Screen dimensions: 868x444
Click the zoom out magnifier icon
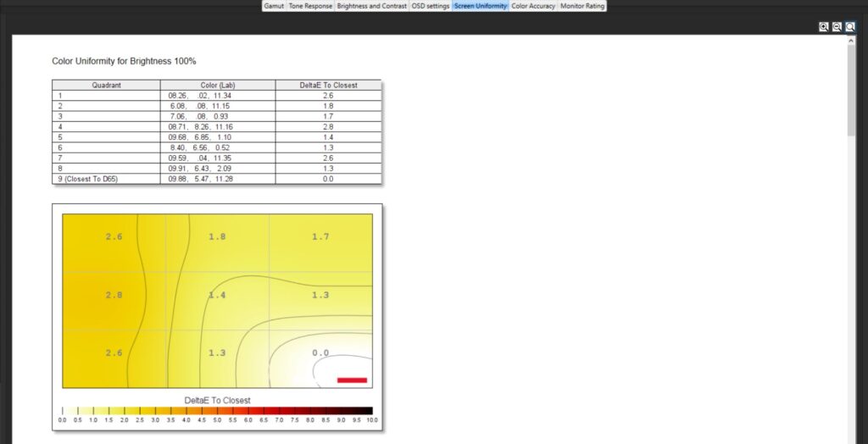837,27
